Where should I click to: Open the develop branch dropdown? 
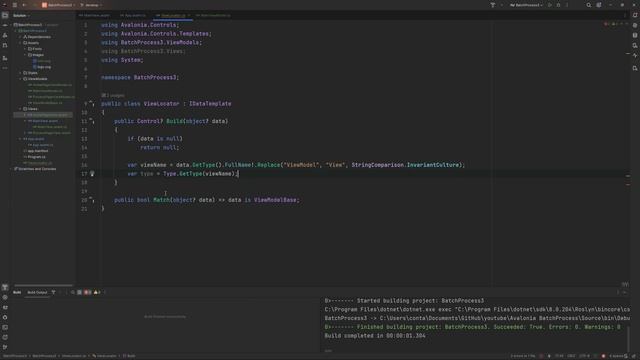[x=91, y=5]
